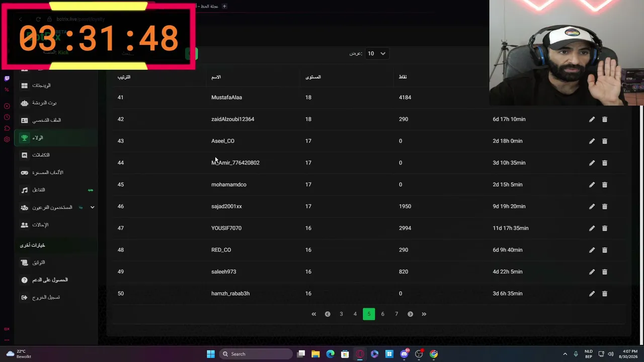Delete the M_Amir_776420802 row
This screenshot has height=362, width=644.
tap(605, 163)
